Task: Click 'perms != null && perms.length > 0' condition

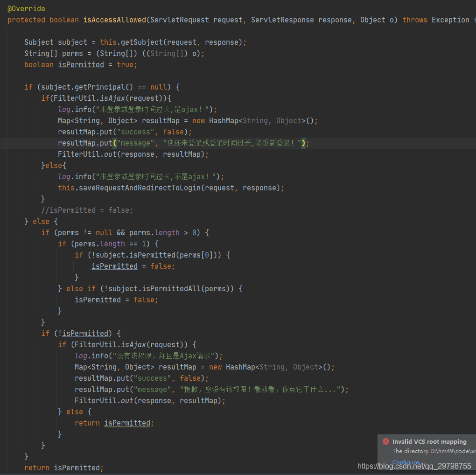Action: coord(127,233)
